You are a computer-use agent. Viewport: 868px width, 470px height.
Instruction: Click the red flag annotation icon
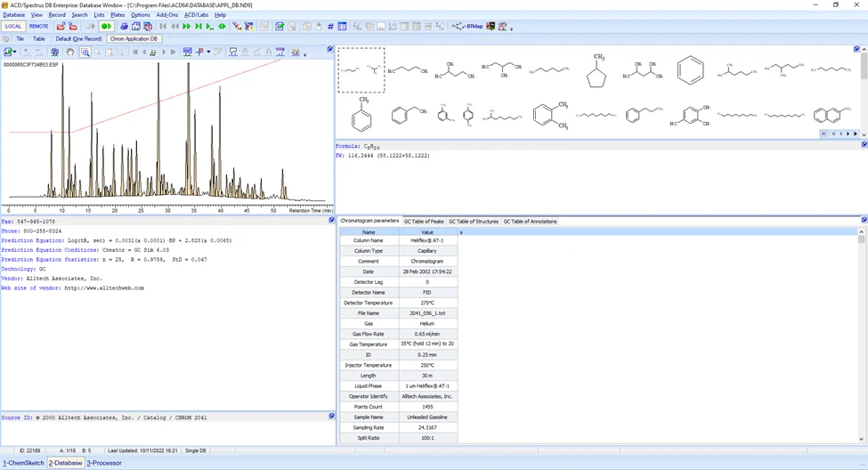tap(199, 52)
